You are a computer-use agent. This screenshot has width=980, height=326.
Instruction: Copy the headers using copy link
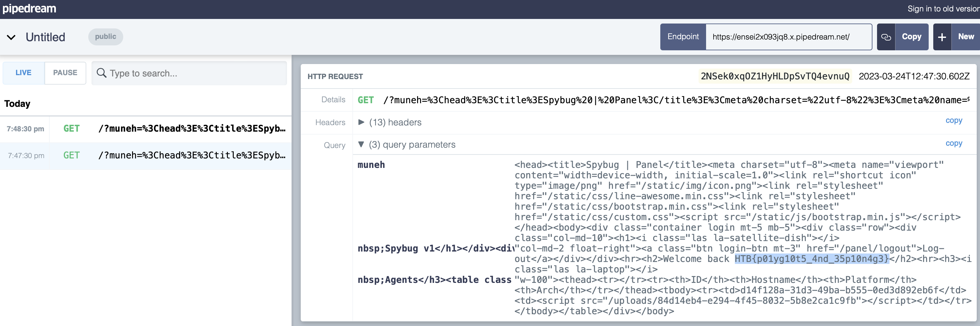954,121
